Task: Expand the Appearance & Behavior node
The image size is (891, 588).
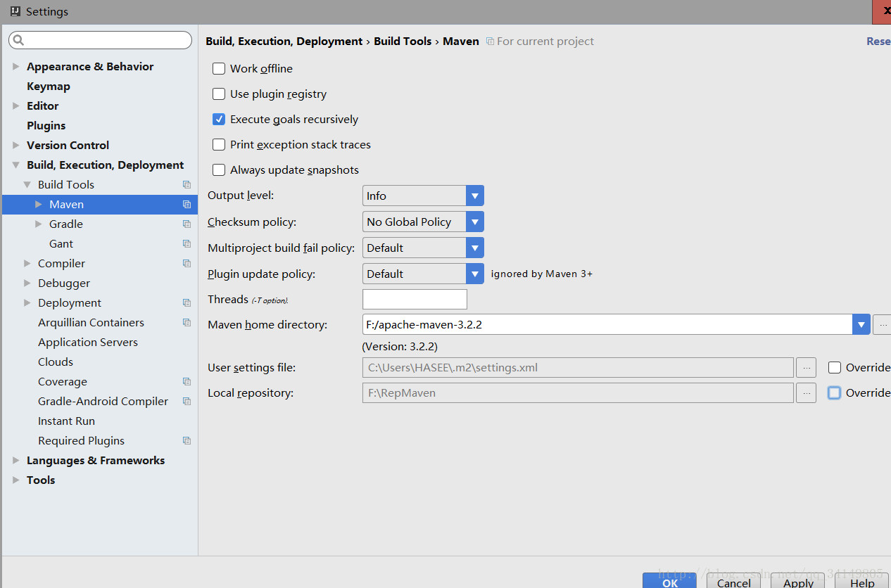Action: coord(16,66)
